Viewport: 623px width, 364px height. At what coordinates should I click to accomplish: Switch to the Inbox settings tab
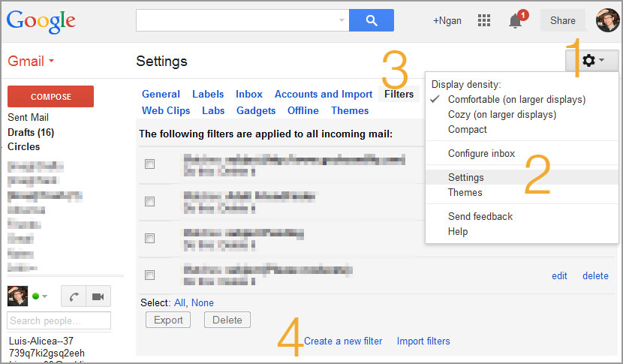coord(249,94)
